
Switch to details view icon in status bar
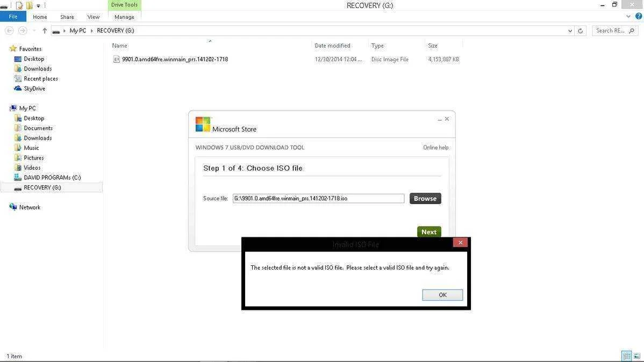[626, 356]
